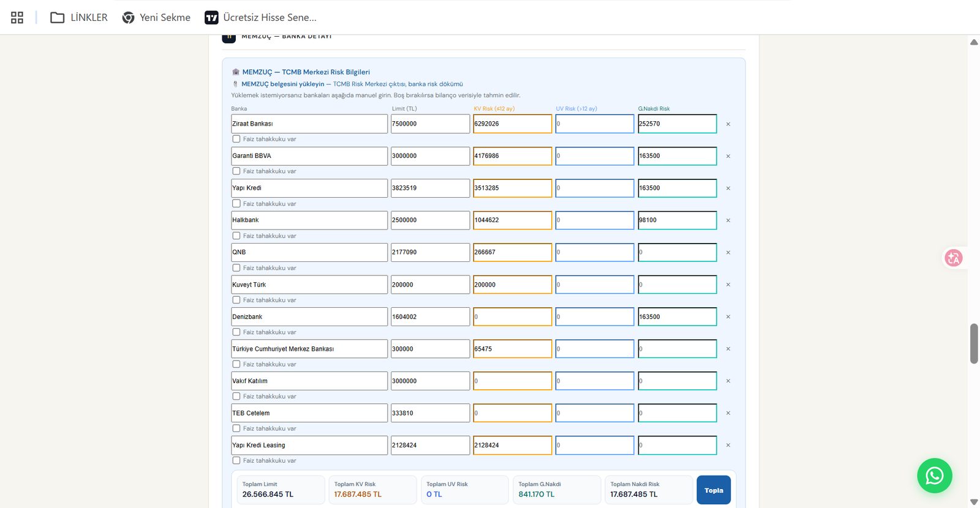Click the UV Risk (>12 ay) column header

[576, 109]
